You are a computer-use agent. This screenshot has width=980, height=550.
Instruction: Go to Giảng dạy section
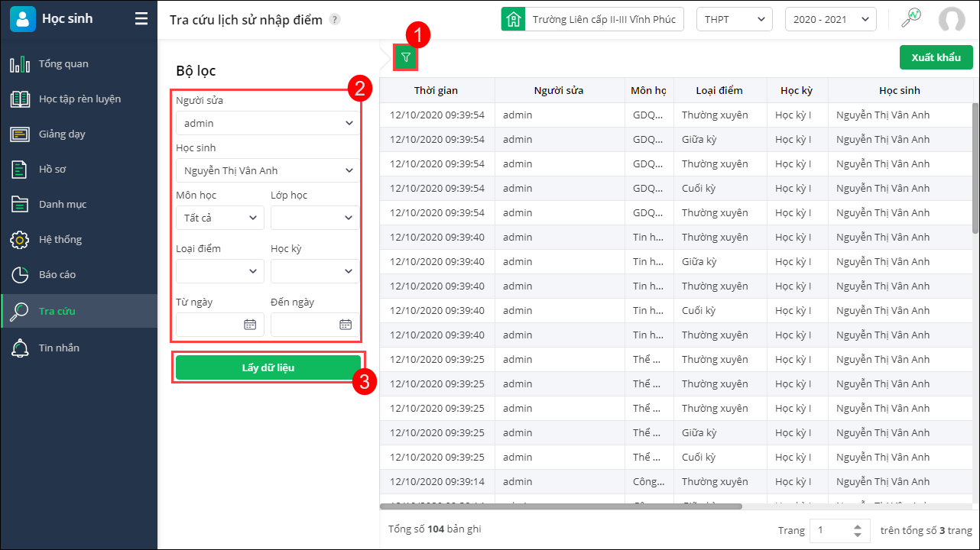click(x=80, y=134)
